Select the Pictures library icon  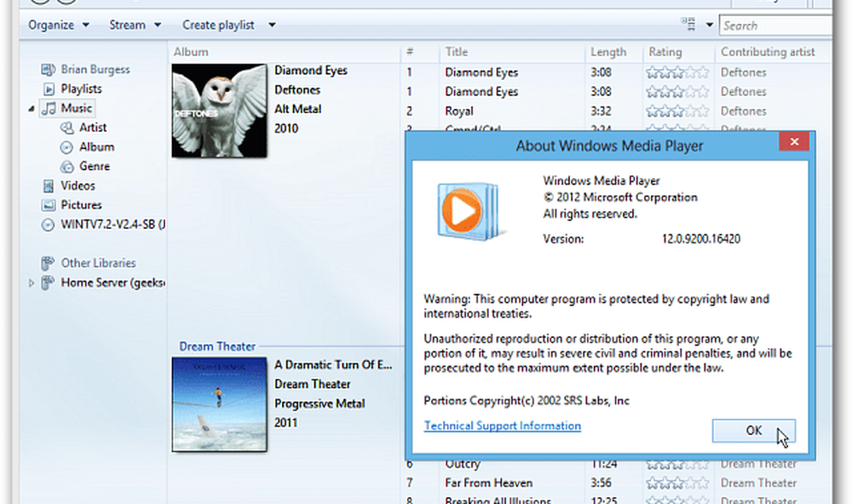pyautogui.click(x=48, y=205)
